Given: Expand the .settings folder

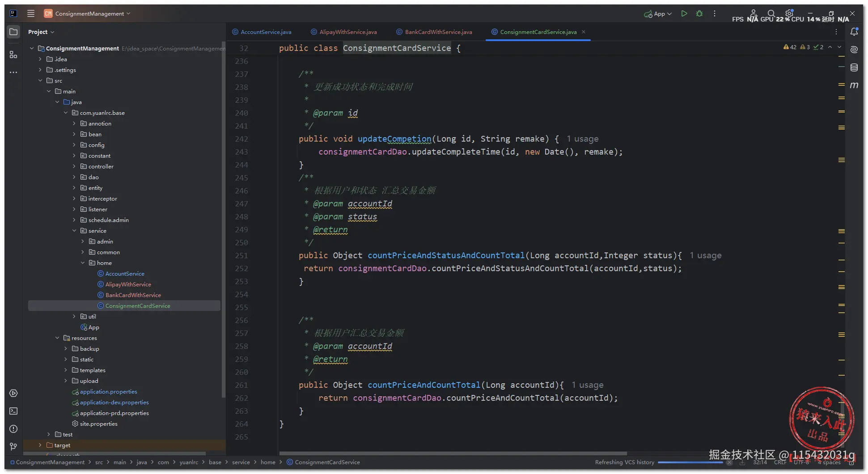Looking at the screenshot, I should point(40,70).
